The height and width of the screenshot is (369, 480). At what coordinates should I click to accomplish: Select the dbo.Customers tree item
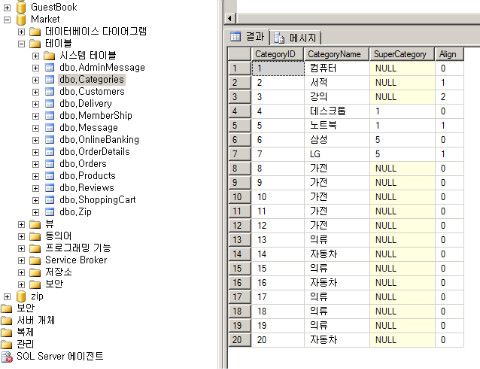92,92
